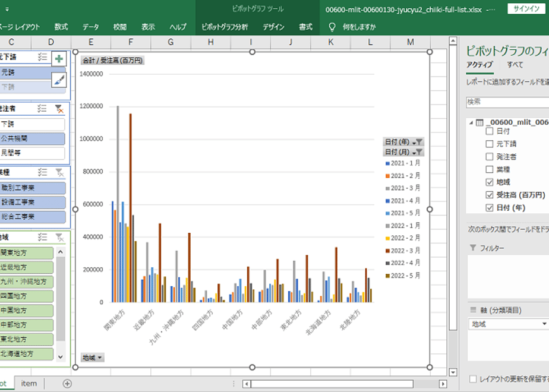Select 公共機関 in the 発注者 slicer
549x392 pixels.
32,138
